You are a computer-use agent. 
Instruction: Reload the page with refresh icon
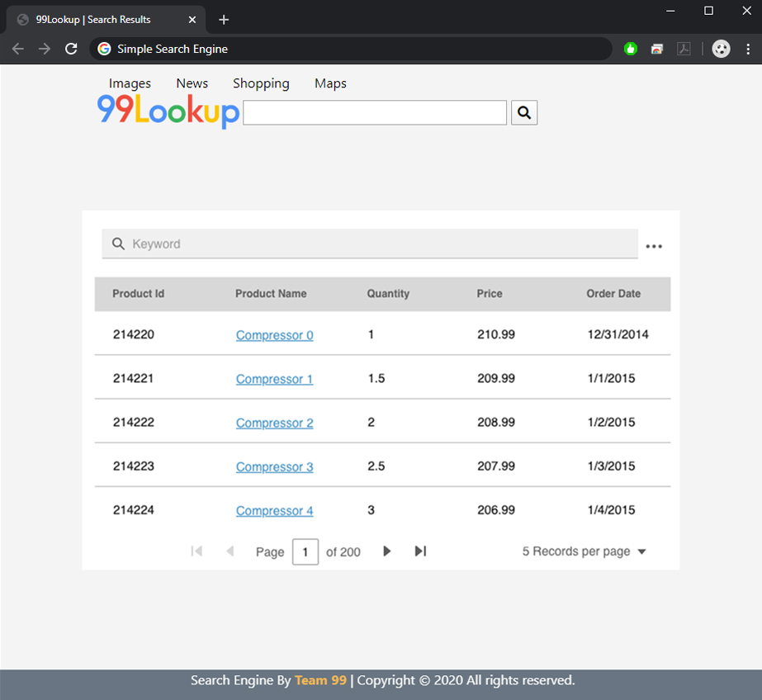tap(71, 49)
